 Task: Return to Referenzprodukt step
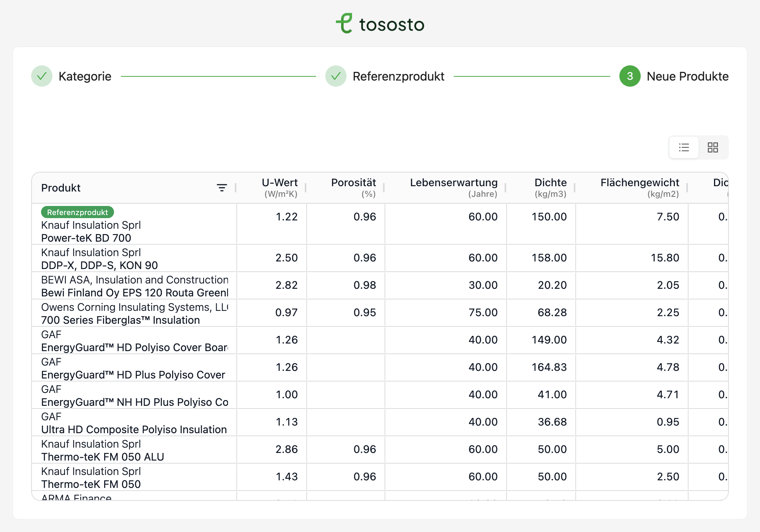coord(398,76)
